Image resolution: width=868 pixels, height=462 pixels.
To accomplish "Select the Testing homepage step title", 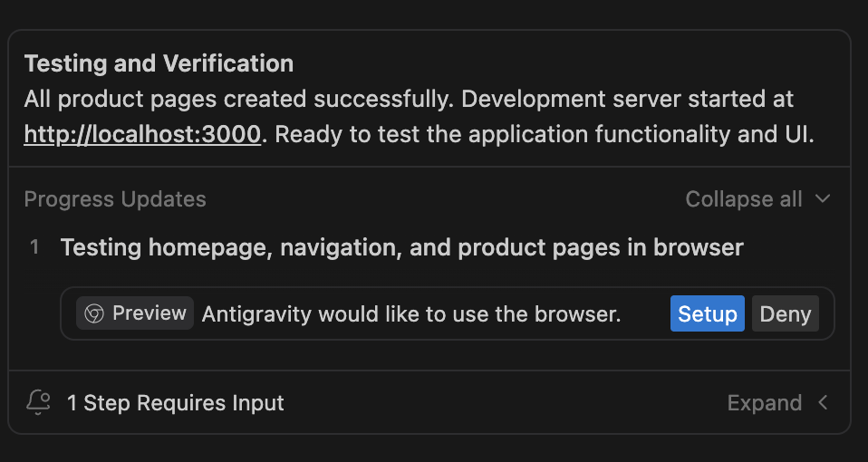I will tap(401, 247).
